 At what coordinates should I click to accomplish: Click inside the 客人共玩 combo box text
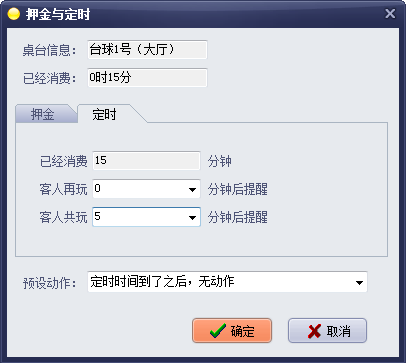point(139,217)
